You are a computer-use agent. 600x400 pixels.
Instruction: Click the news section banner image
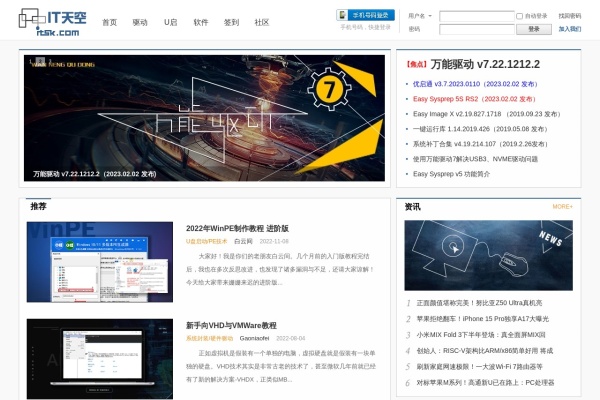[x=488, y=255]
